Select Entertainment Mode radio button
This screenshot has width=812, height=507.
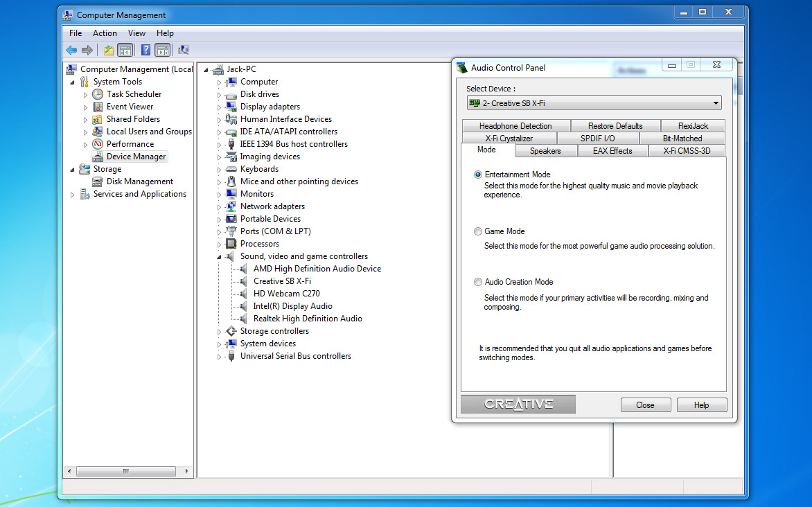478,175
